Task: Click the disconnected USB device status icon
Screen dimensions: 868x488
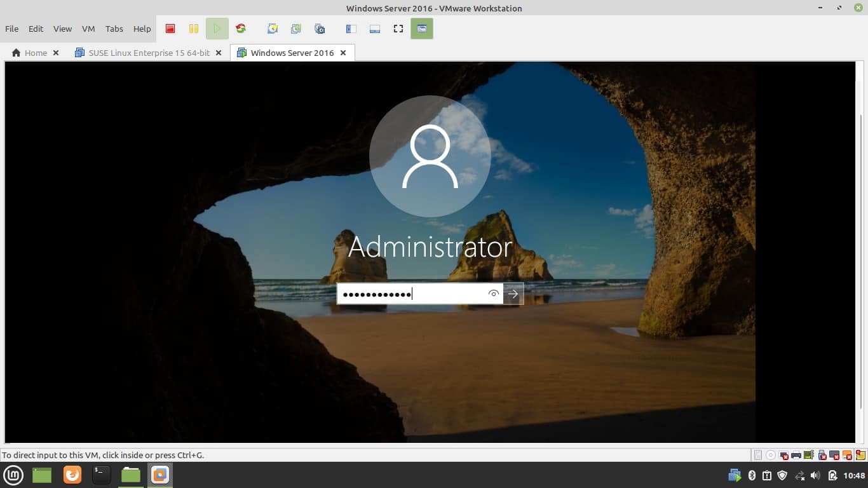Action: [x=822, y=455]
